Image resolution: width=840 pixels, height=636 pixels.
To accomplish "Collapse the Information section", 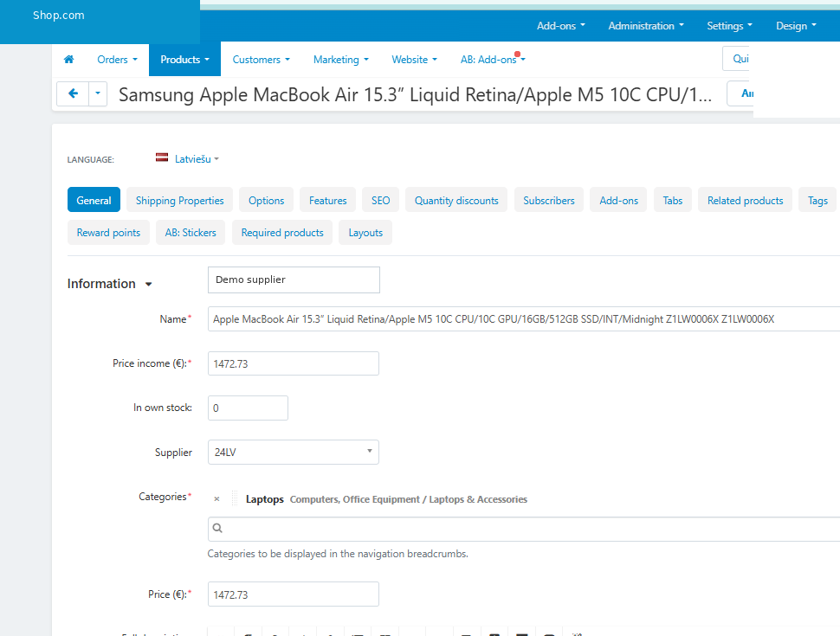I will point(110,284).
